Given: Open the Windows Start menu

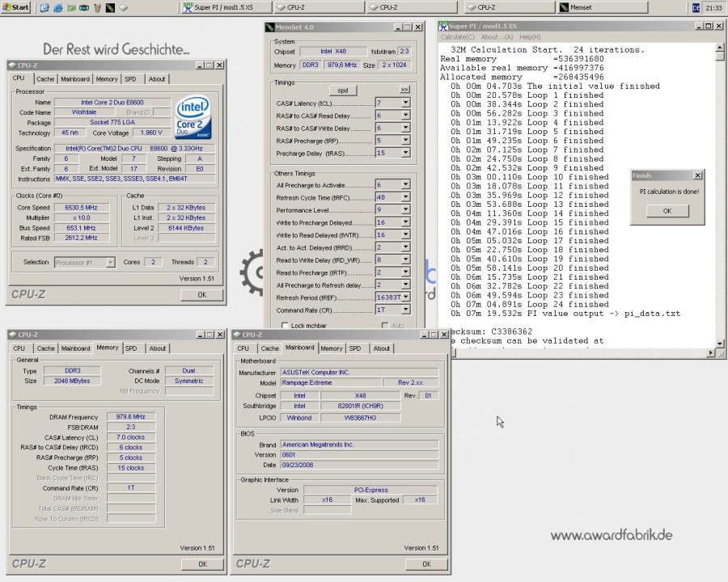Looking at the screenshot, I should 16,7.
